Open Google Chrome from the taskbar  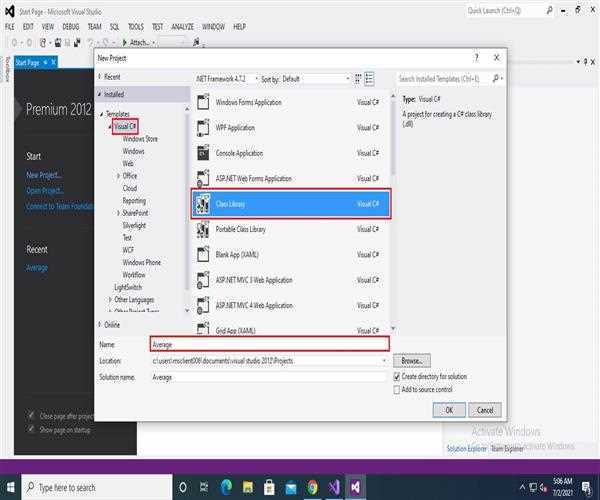313,487
